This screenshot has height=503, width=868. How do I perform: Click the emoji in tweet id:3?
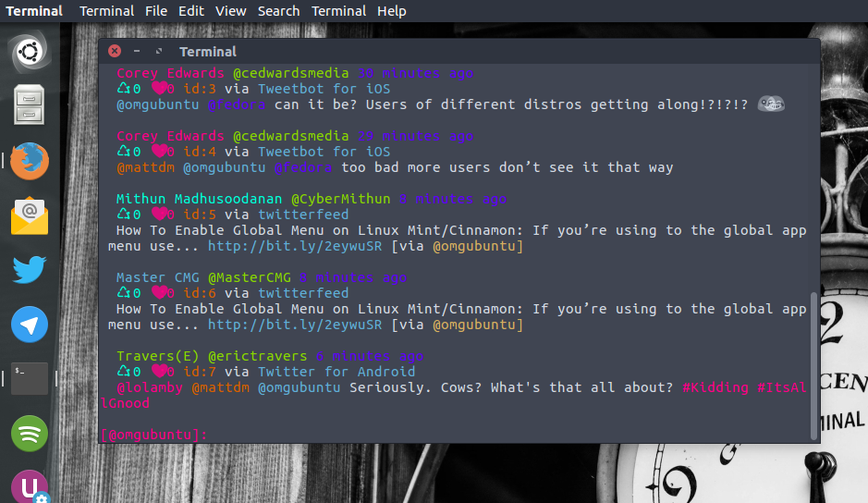(771, 104)
